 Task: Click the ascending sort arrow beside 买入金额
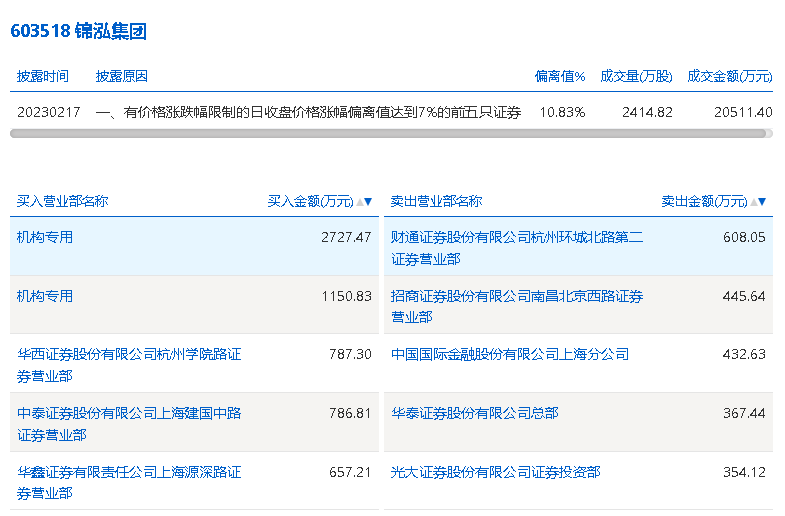(359, 202)
